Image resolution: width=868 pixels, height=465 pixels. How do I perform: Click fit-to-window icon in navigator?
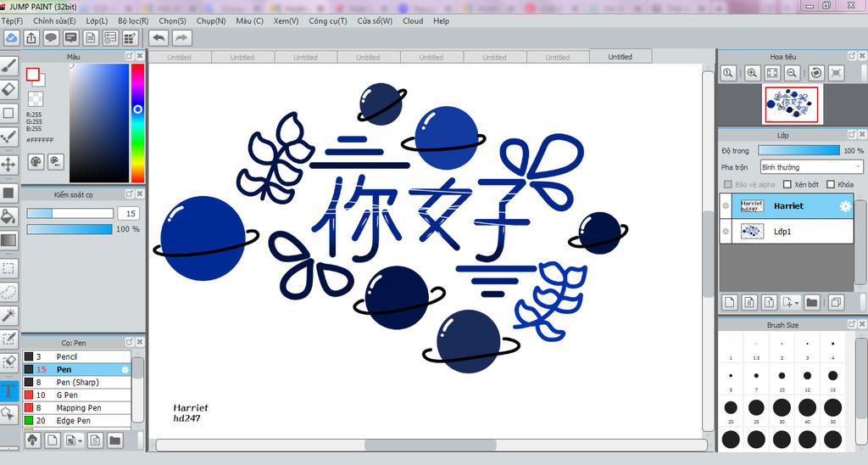[x=772, y=73]
